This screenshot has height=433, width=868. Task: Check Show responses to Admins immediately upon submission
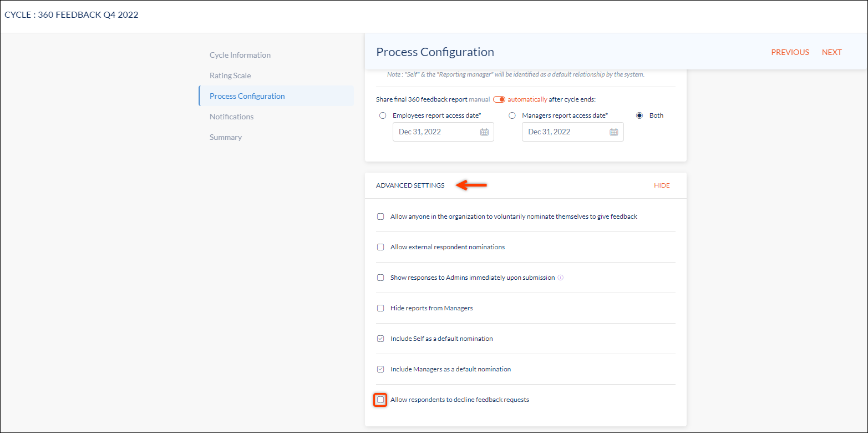coord(380,278)
